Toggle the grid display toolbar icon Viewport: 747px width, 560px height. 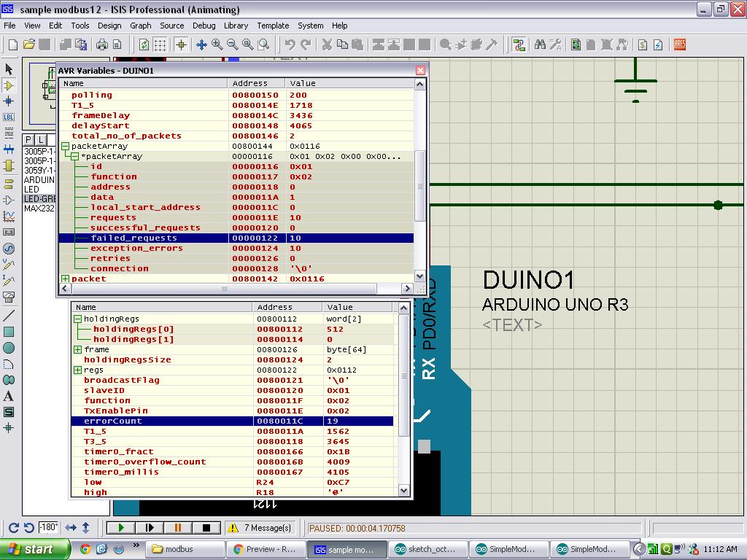(x=160, y=44)
